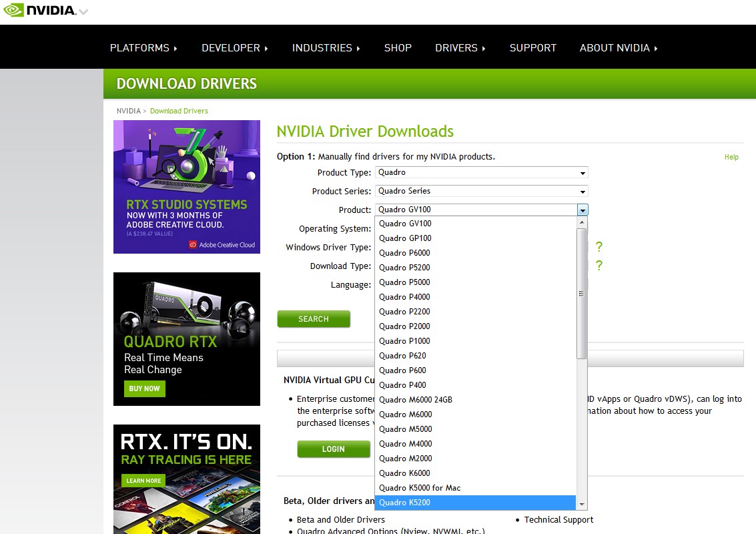Viewport: 756px width, 534px height.
Task: Click the Windows Driver Type help question mark
Action: click(x=599, y=246)
